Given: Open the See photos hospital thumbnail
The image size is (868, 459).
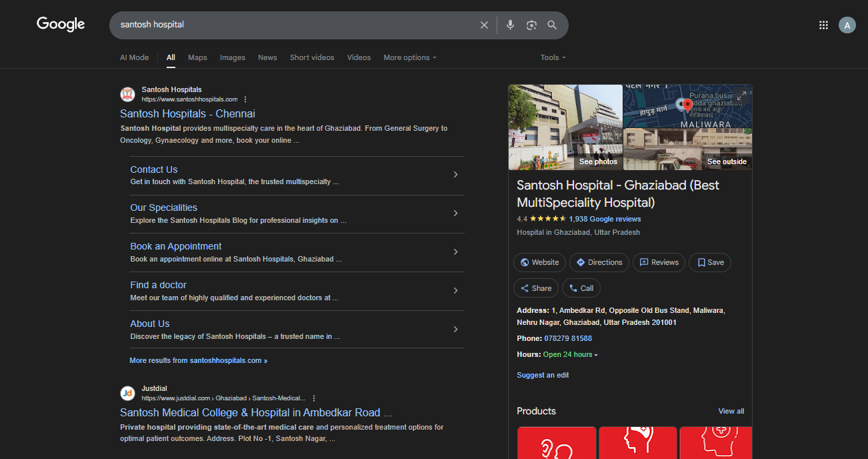Looking at the screenshot, I should pyautogui.click(x=565, y=127).
